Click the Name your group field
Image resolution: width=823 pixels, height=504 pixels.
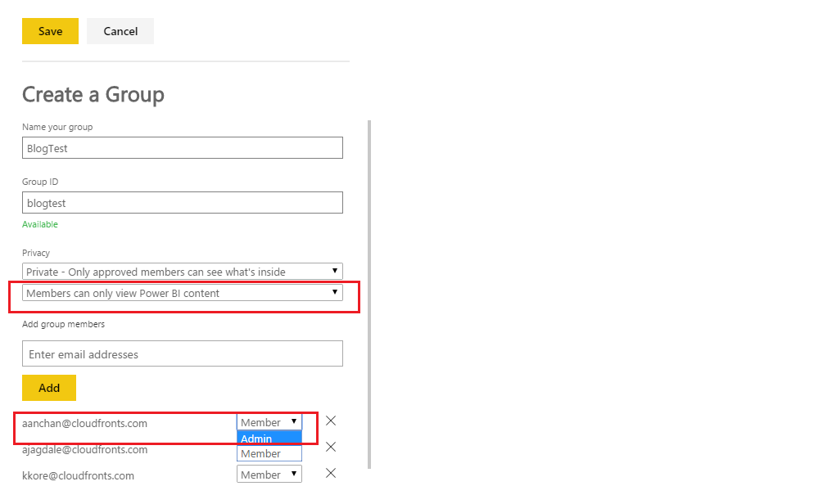(182, 148)
